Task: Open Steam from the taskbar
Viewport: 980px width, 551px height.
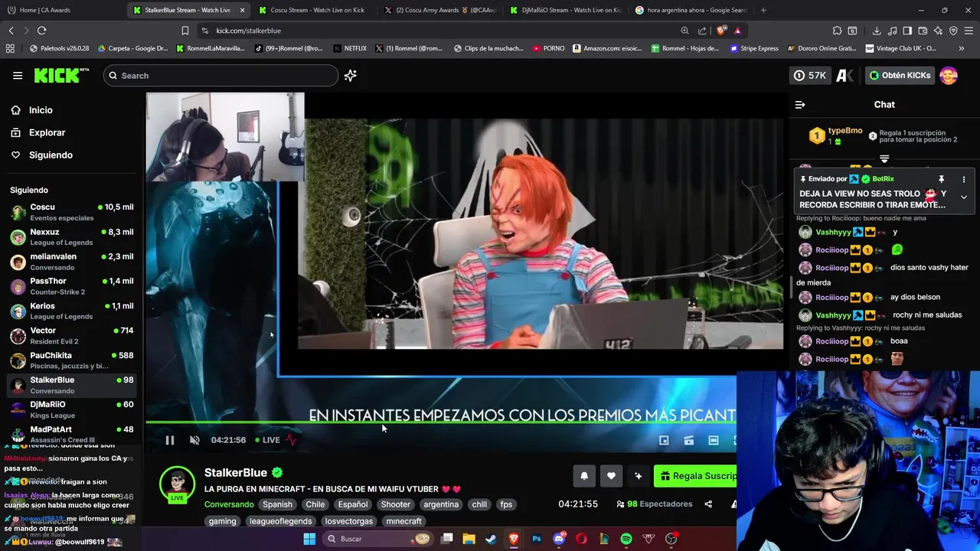Action: (492, 539)
